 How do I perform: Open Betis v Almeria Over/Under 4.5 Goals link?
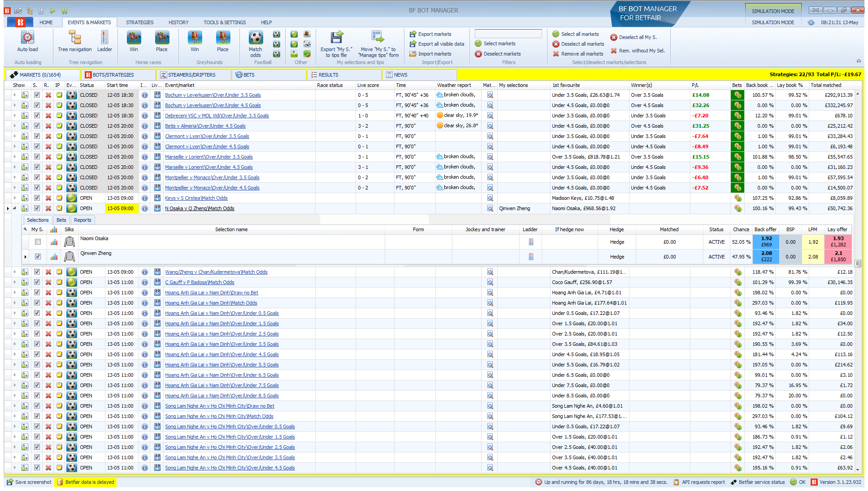[205, 126]
